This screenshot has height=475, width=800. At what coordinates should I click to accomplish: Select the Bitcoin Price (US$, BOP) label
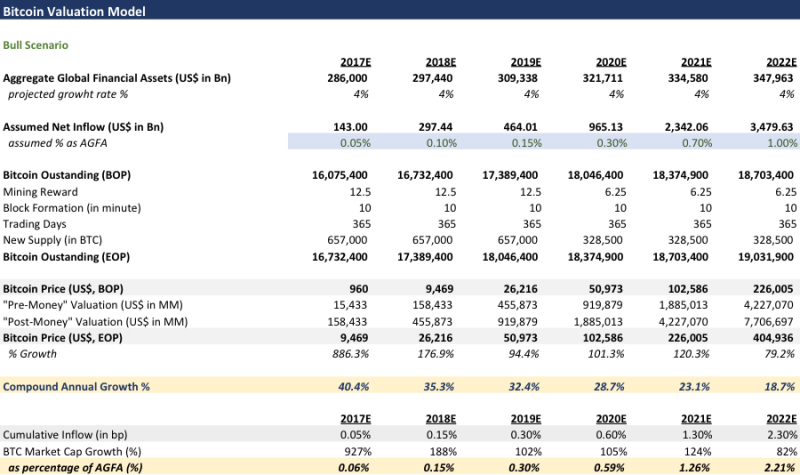[x=63, y=289]
